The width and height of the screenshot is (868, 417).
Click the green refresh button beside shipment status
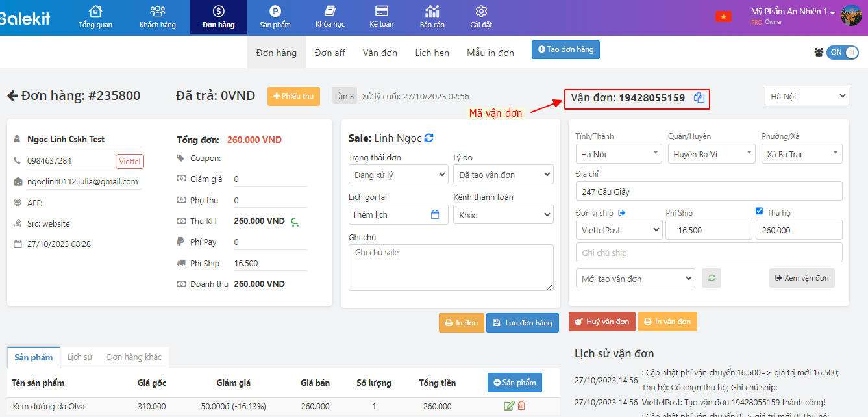click(712, 278)
